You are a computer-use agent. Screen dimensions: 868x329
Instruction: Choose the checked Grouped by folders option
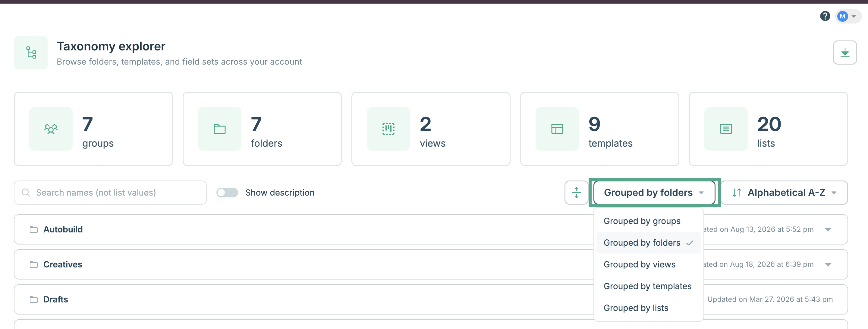click(x=648, y=243)
